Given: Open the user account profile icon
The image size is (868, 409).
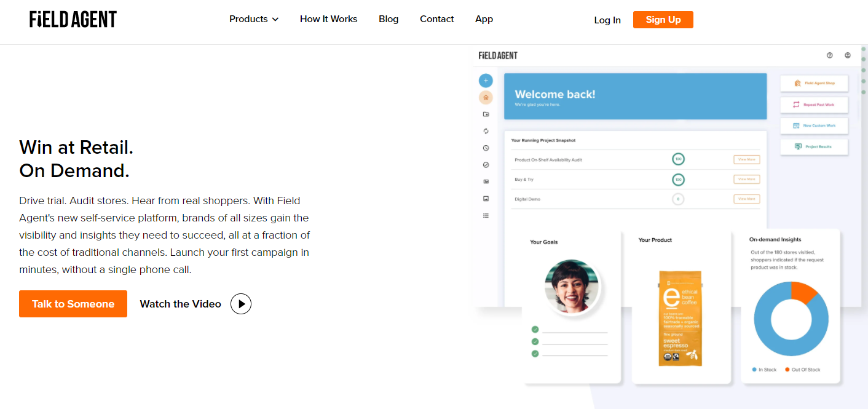Looking at the screenshot, I should (848, 55).
